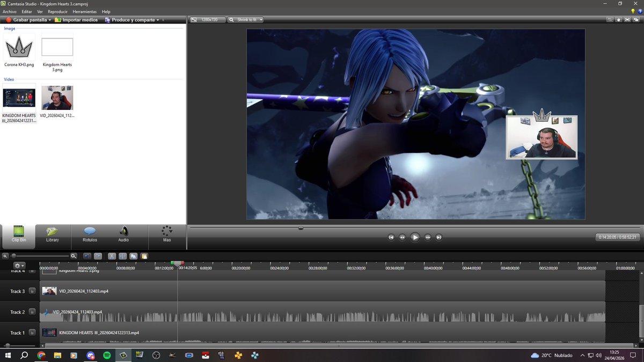Click the Redo icon in timeline toolbar
Image resolution: width=644 pixels, height=362 pixels.
98,256
